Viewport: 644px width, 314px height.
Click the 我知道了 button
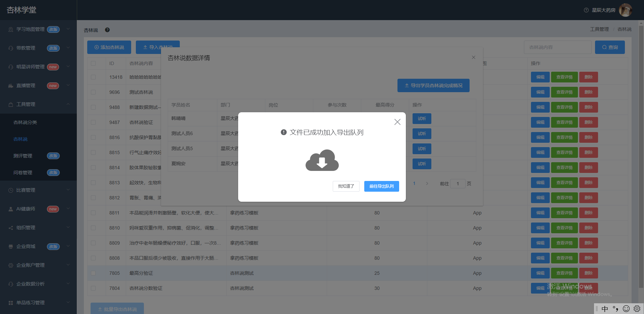coord(346,186)
